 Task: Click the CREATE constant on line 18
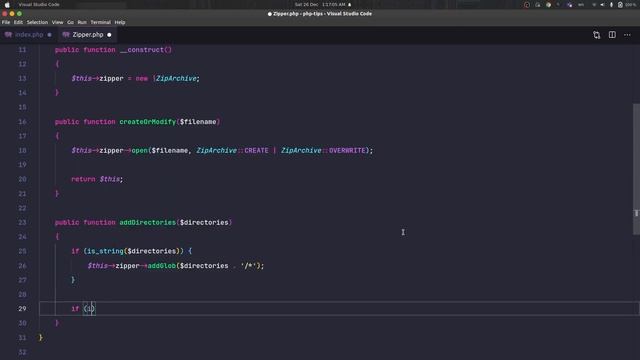pos(256,151)
